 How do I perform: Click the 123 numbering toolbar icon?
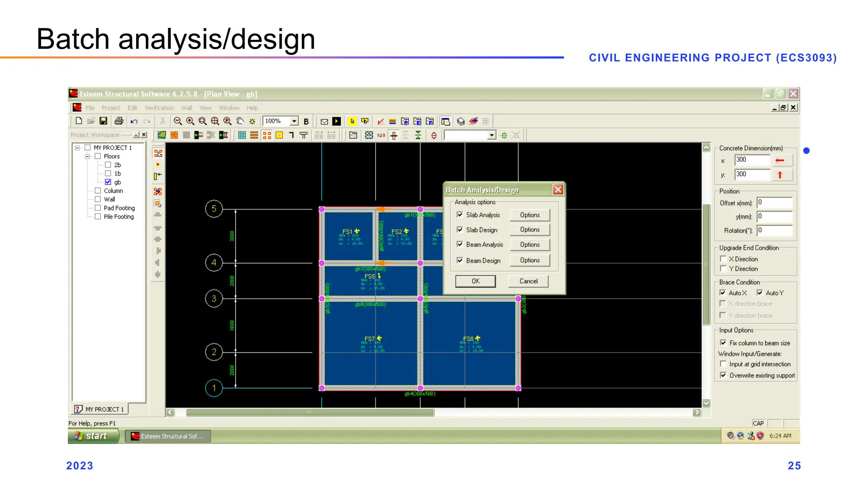[381, 135]
